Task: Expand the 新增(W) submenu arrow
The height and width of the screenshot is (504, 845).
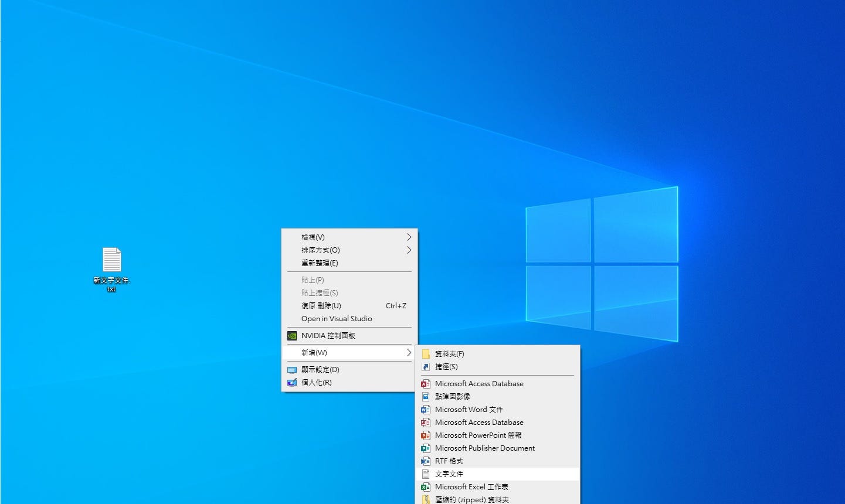Action: (x=409, y=353)
